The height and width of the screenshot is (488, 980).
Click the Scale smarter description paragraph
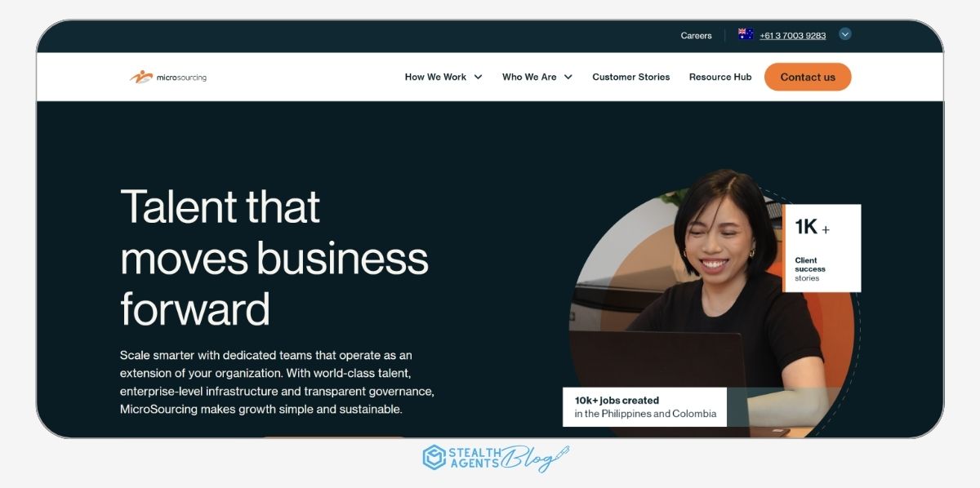click(x=277, y=382)
